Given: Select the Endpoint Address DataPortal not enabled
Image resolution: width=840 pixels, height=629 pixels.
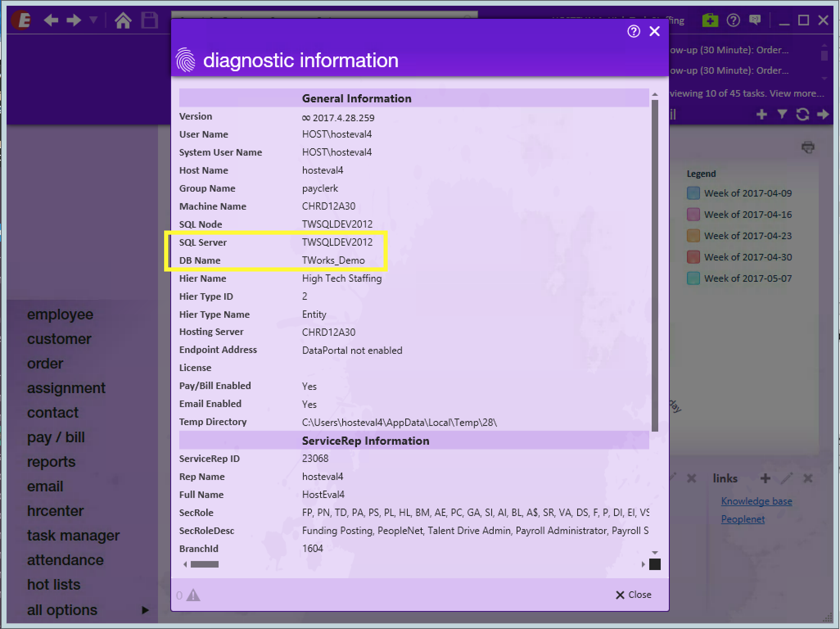Looking at the screenshot, I should pos(352,351).
